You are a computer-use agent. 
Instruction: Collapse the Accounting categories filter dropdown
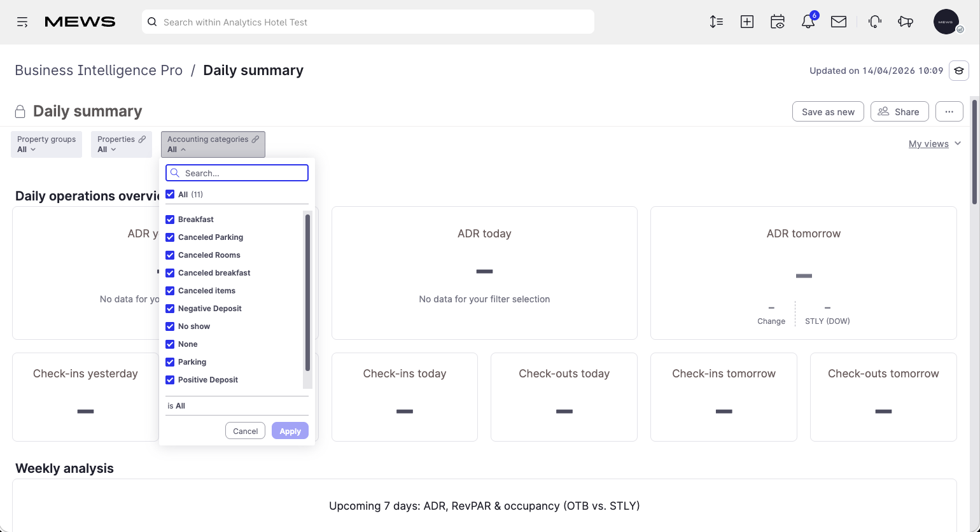click(213, 144)
